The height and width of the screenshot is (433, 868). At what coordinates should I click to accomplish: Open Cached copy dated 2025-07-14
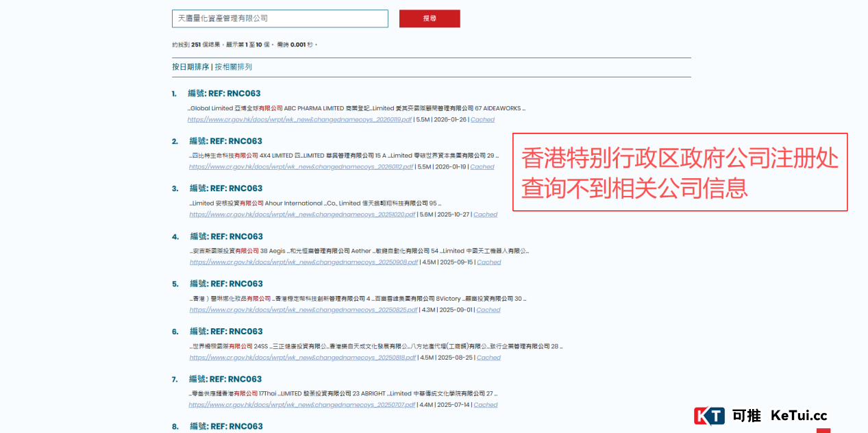pyautogui.click(x=486, y=404)
